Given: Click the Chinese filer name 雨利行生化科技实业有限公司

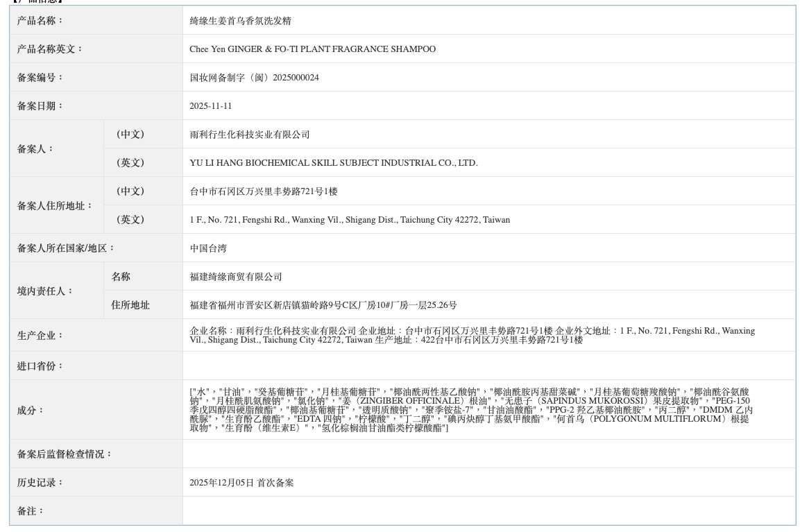Looking at the screenshot, I should point(249,135).
